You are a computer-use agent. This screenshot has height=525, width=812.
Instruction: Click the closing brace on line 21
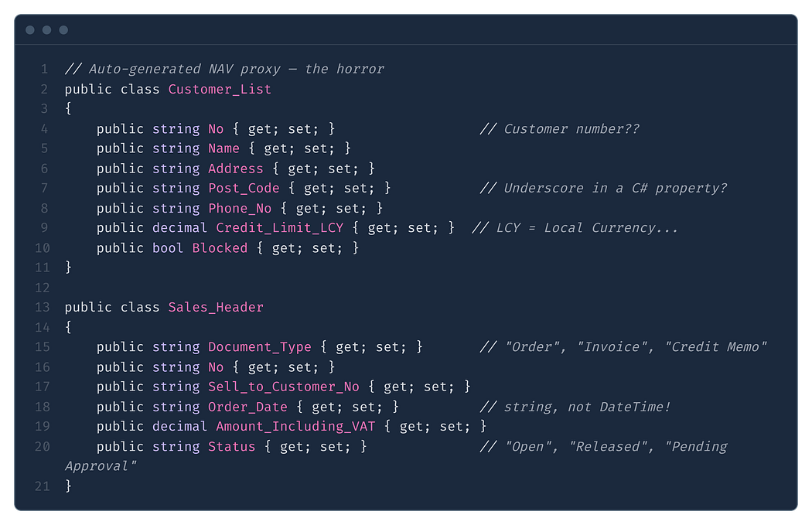pyautogui.click(x=68, y=486)
